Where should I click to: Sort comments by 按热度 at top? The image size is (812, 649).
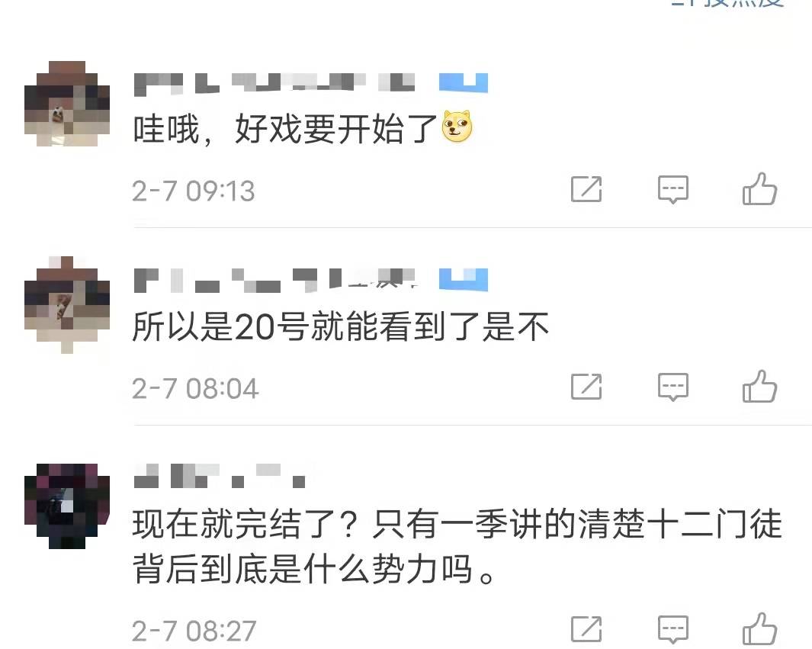[x=727, y=3]
